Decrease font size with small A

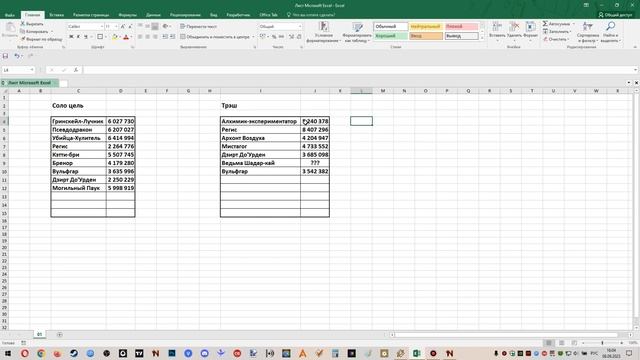(x=130, y=27)
